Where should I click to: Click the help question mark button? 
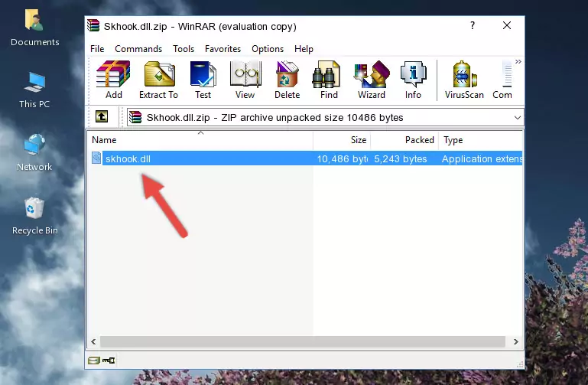click(x=473, y=25)
